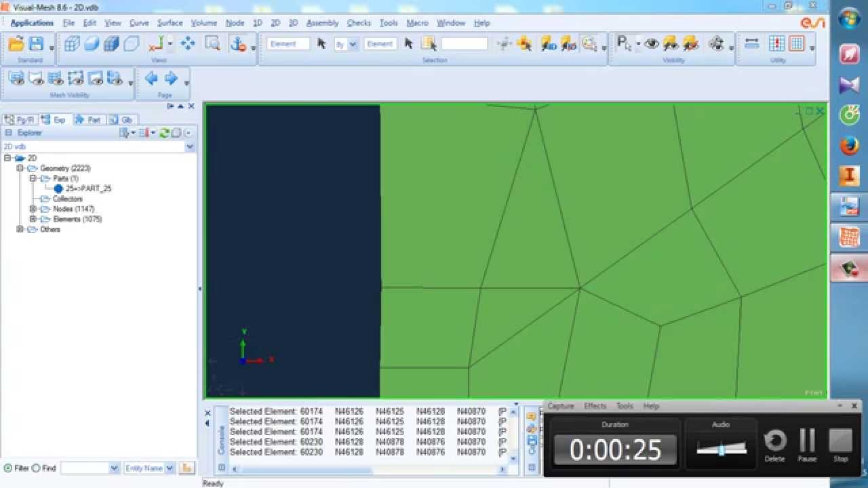
Task: Expand the Others tree node
Action: pos(20,229)
